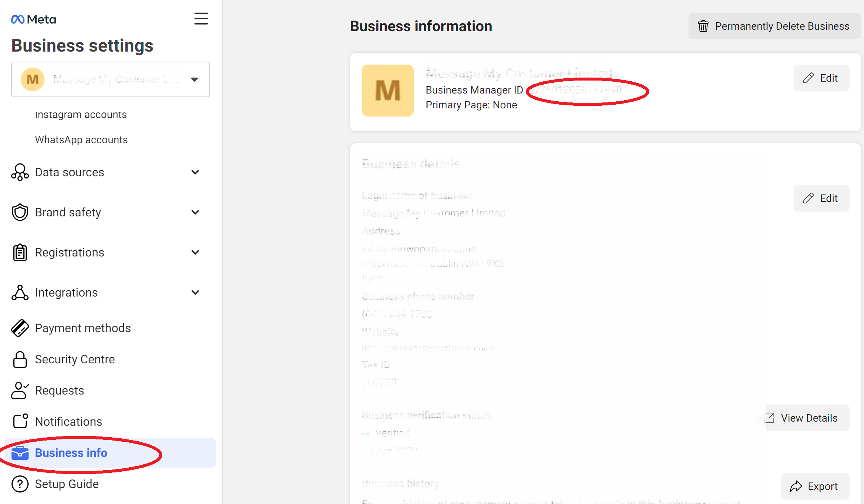Viewport: 864px width, 504px height.
Task: Click the Meta logo
Action: (x=33, y=19)
